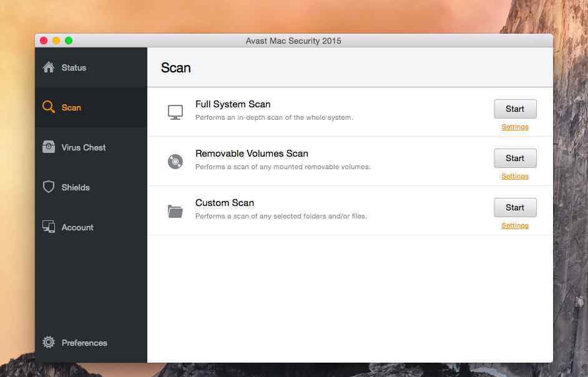Click the Custom Scan folder icon

point(175,211)
